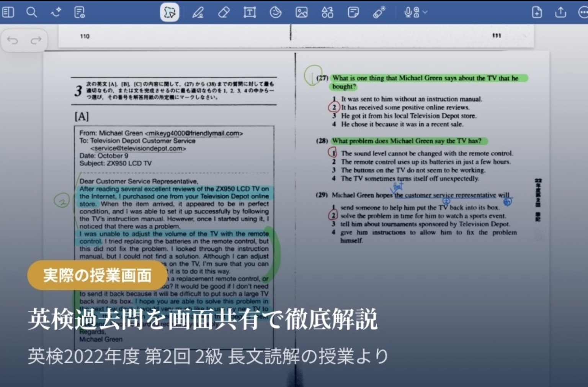Click answer 'It has received some positive online reviews.'
The height and width of the screenshot is (387, 588).
pyautogui.click(x=405, y=107)
